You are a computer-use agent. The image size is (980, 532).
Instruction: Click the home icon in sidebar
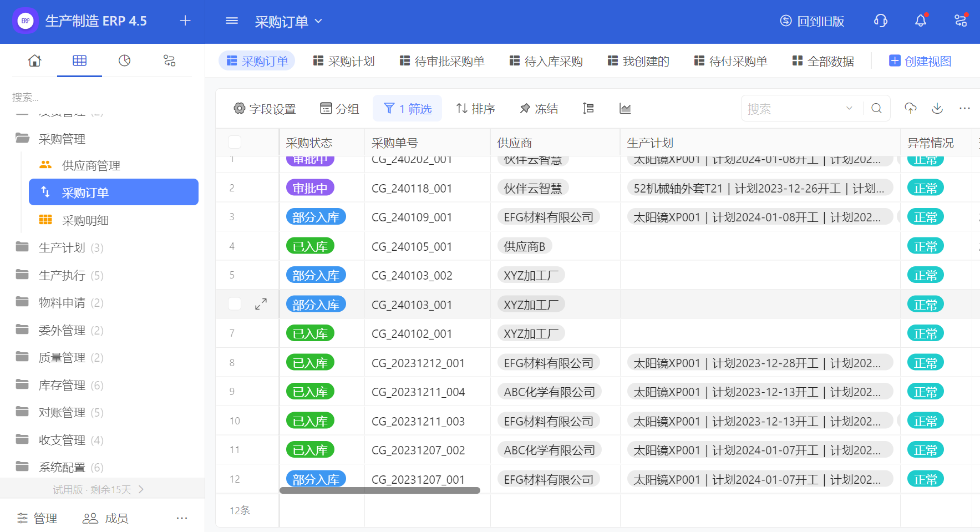[x=34, y=60]
